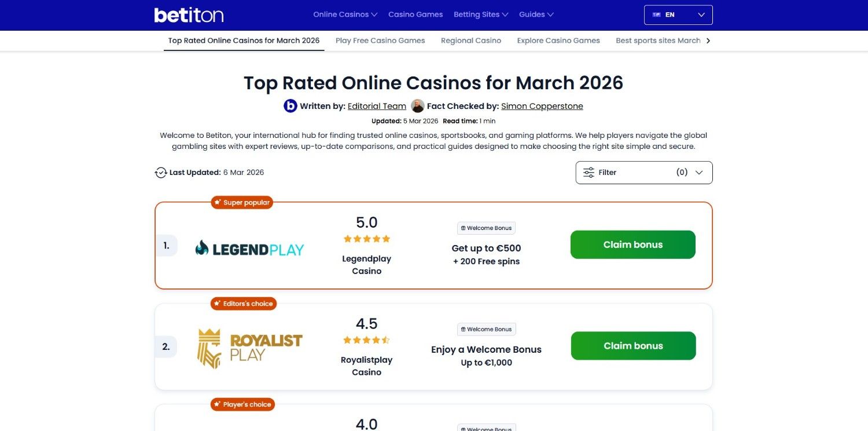Viewport: 868px width, 431px height.
Task: Click the right arrow at the end of the tab bar
Action: click(x=708, y=41)
